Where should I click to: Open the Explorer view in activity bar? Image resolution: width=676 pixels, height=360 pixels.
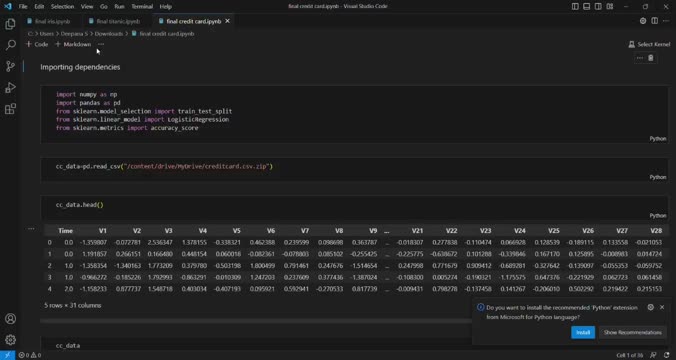pos(10,24)
